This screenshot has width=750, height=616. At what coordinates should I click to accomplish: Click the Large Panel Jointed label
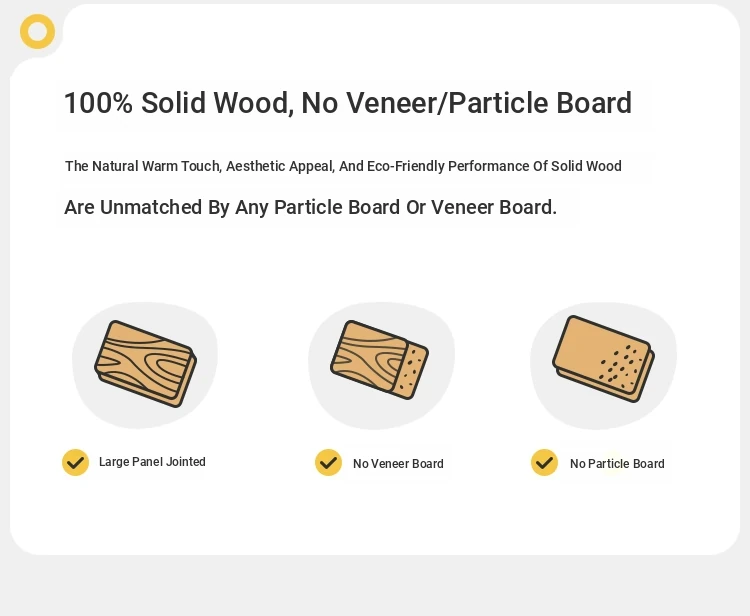click(x=152, y=462)
